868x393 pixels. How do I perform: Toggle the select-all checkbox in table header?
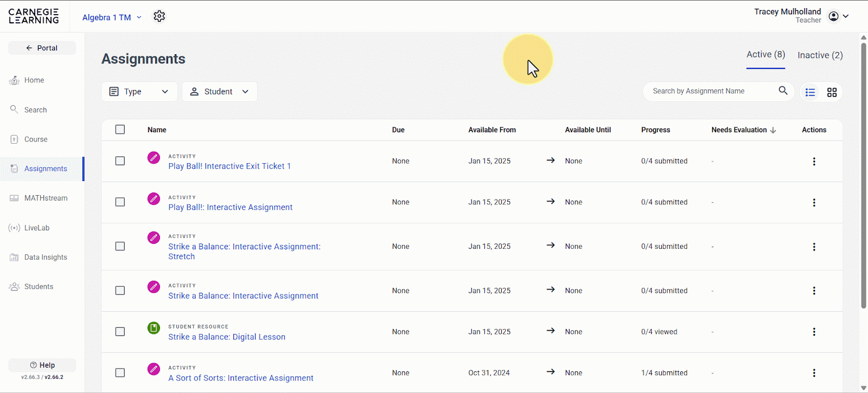120,130
